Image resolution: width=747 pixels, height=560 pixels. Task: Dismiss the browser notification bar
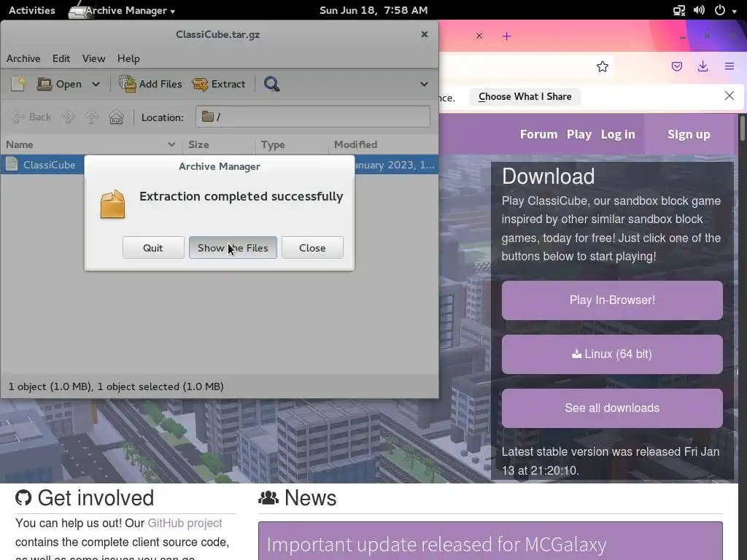729,96
